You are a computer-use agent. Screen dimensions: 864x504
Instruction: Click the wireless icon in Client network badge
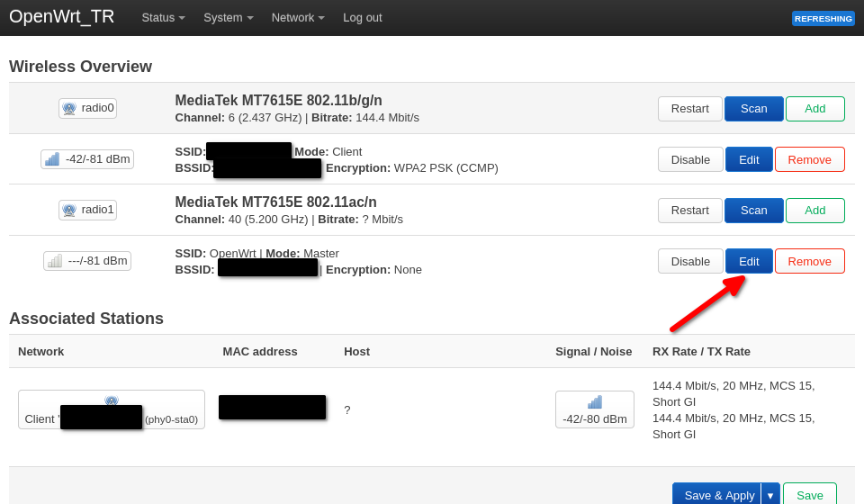pyautogui.click(x=112, y=400)
